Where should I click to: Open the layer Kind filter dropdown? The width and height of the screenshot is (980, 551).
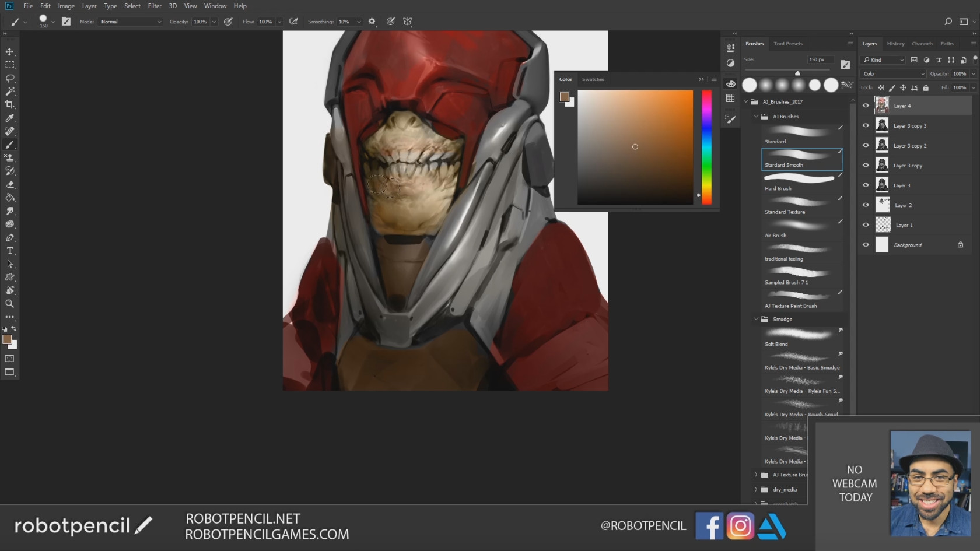884,60
